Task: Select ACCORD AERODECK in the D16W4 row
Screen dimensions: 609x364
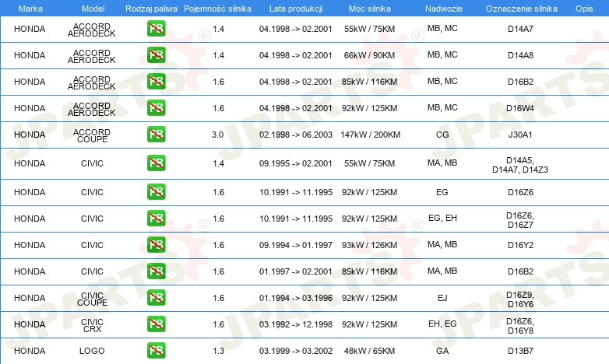Action: coord(92,109)
